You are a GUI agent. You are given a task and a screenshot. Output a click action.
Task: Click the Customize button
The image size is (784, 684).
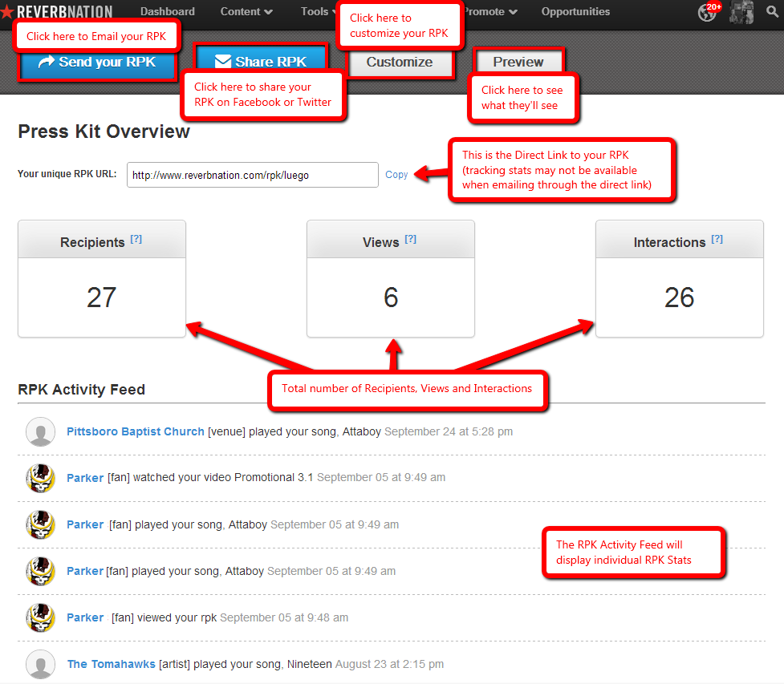(400, 63)
